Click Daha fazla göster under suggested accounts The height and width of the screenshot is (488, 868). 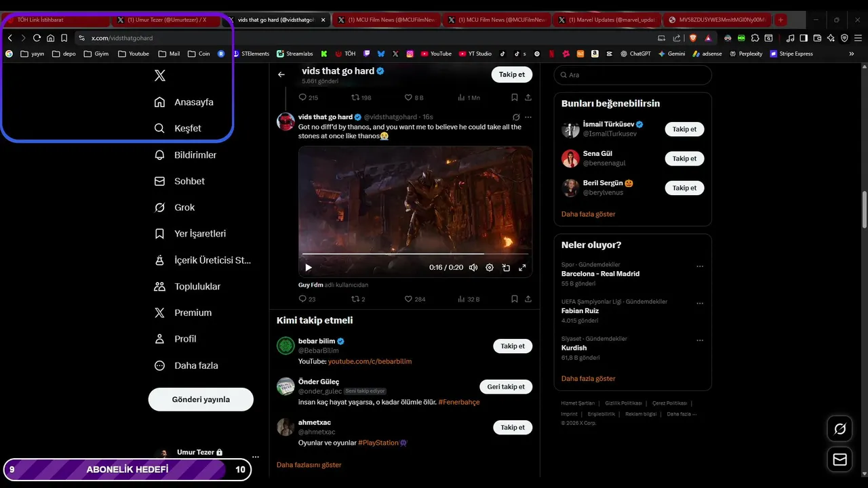point(588,214)
